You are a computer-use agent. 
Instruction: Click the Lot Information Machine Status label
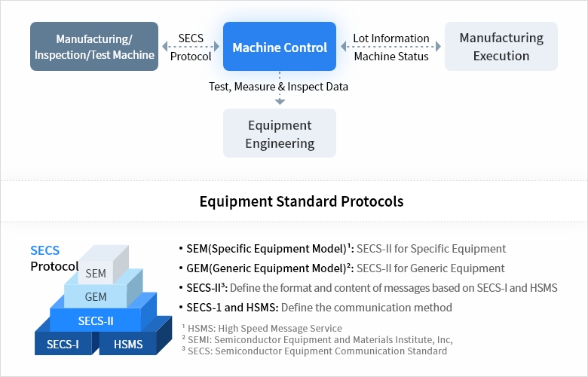coord(391,47)
